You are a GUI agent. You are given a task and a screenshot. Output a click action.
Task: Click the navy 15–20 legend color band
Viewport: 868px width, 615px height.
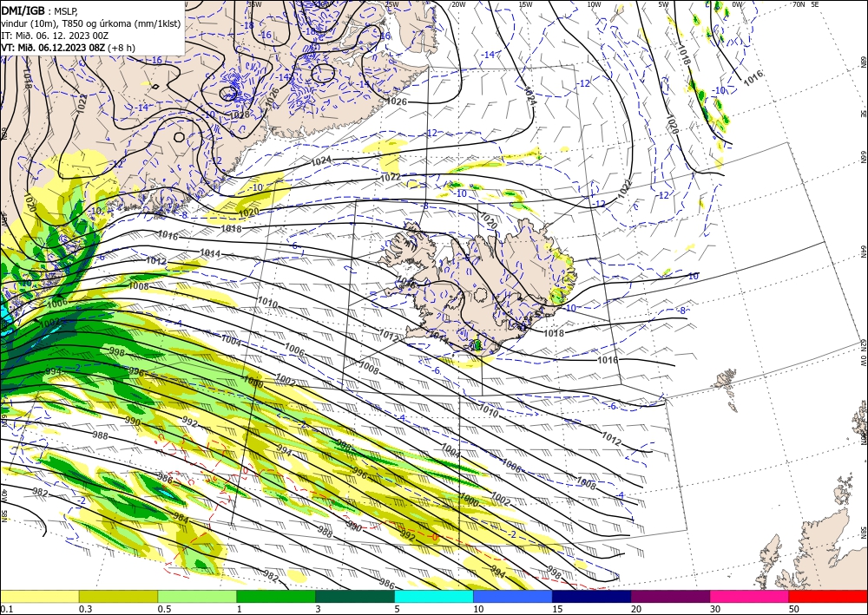(x=592, y=596)
